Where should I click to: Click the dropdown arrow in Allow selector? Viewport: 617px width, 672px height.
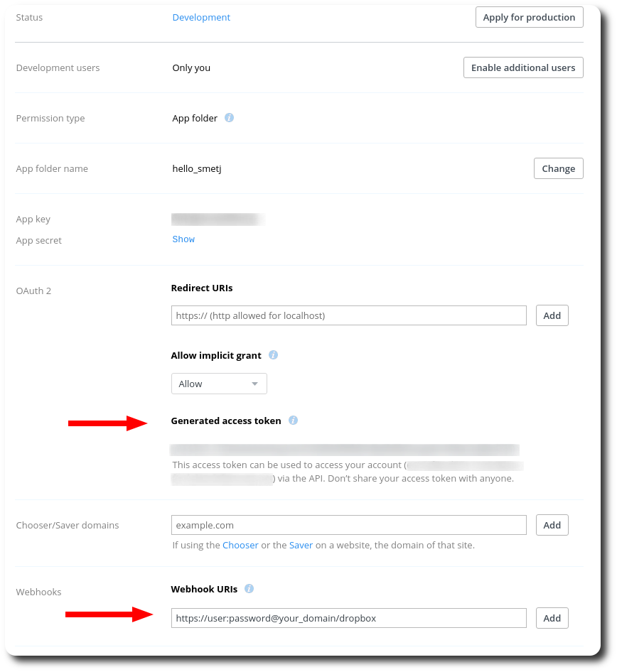(254, 384)
